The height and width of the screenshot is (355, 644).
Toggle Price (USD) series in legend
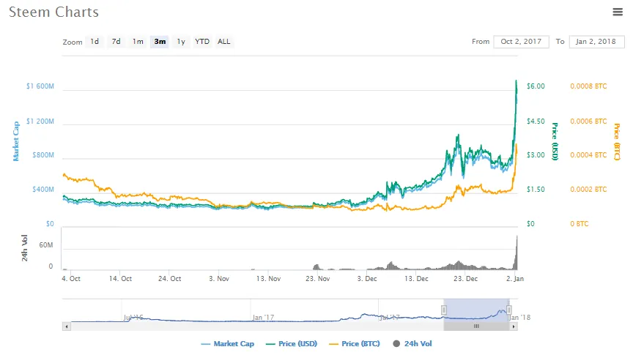292,344
